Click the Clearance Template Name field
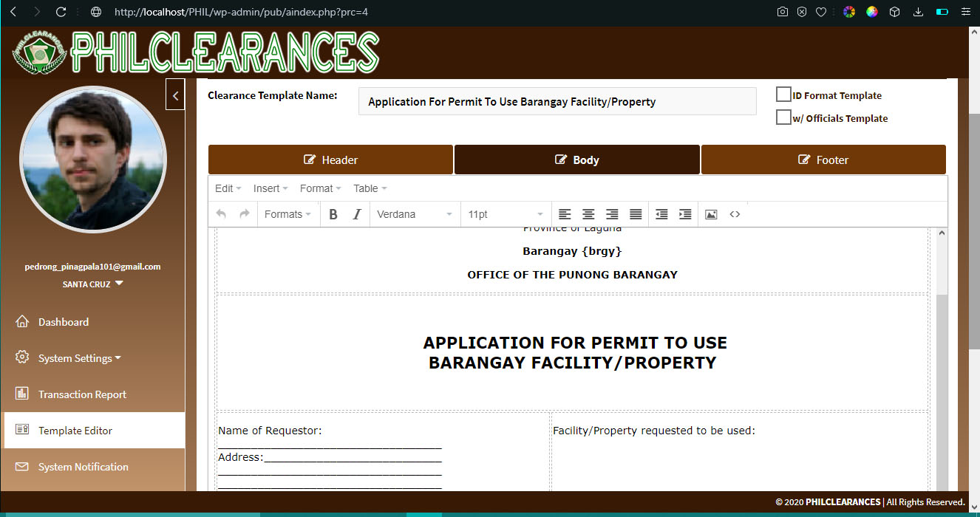The image size is (980, 517). (x=557, y=102)
